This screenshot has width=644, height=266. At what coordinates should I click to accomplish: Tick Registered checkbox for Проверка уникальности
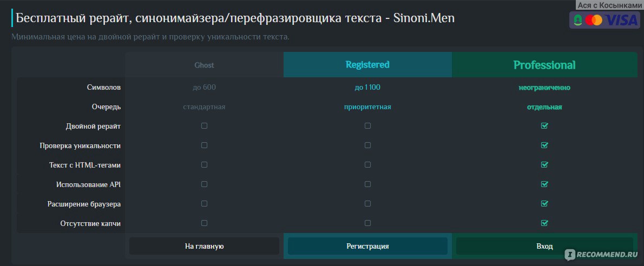(367, 145)
